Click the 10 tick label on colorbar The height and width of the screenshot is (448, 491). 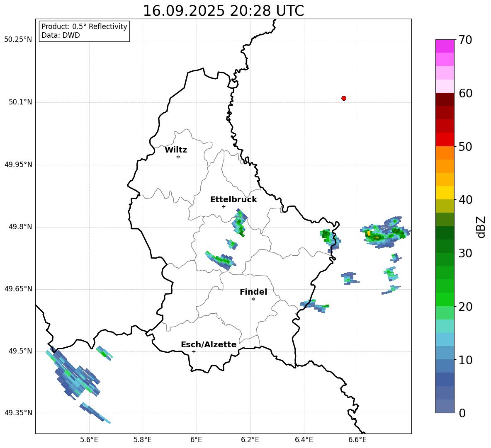click(465, 360)
